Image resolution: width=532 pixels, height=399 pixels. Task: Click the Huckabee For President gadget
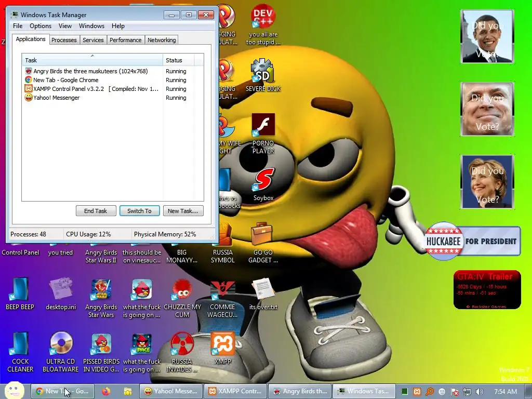pyautogui.click(x=472, y=241)
